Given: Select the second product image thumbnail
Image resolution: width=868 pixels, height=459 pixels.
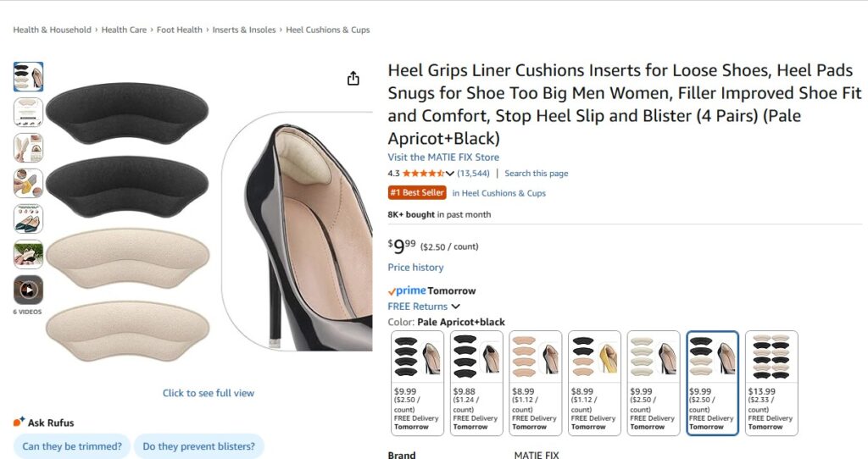Looking at the screenshot, I should (x=28, y=112).
